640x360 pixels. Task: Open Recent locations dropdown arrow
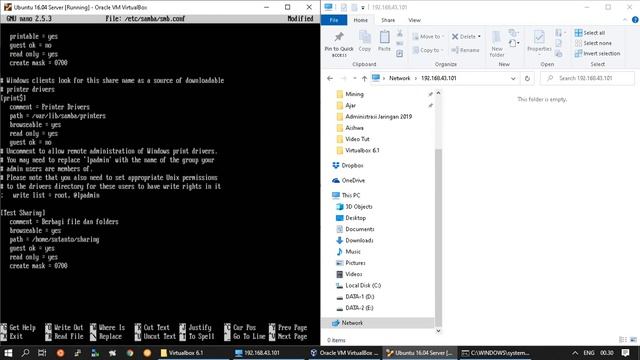354,78
